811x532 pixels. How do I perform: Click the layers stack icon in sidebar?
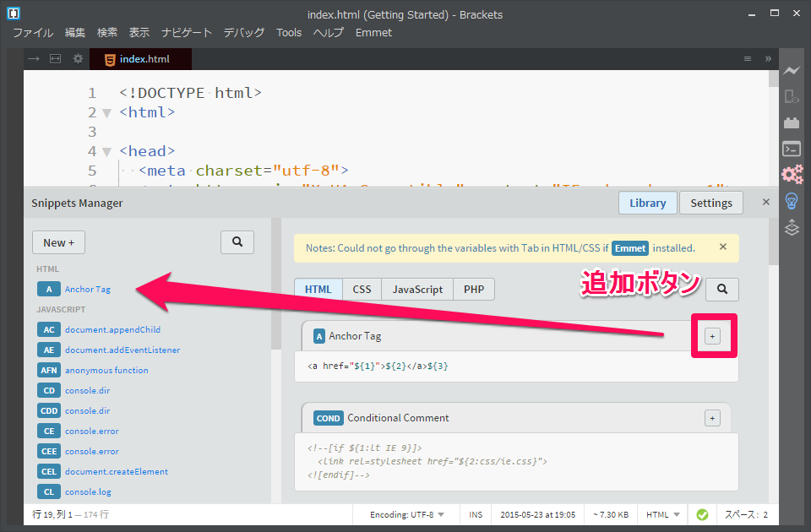click(792, 227)
